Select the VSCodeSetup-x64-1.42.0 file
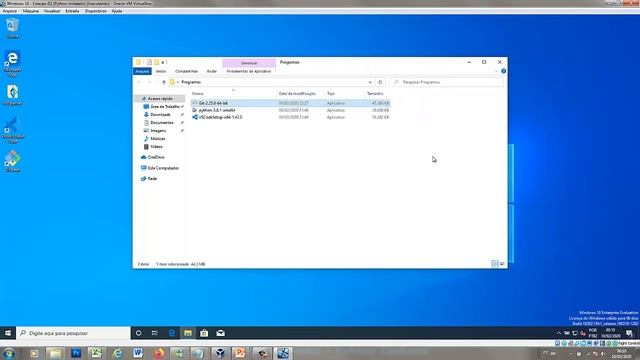Image resolution: width=640 pixels, height=360 pixels. (291, 117)
